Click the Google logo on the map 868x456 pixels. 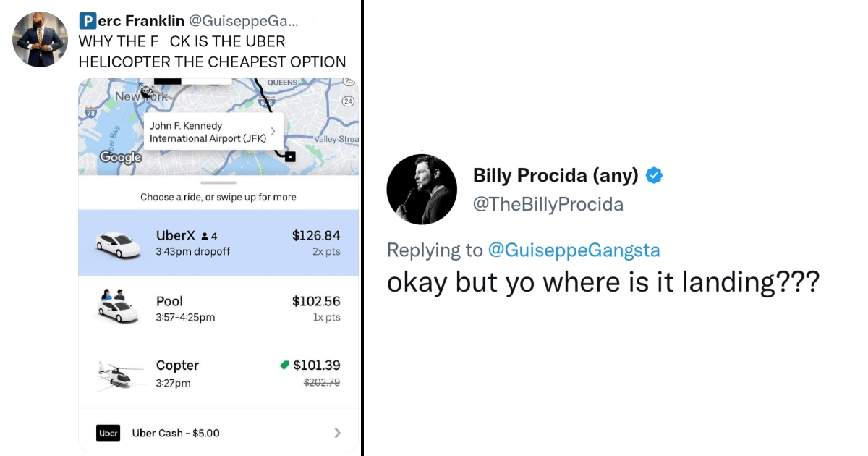click(120, 157)
